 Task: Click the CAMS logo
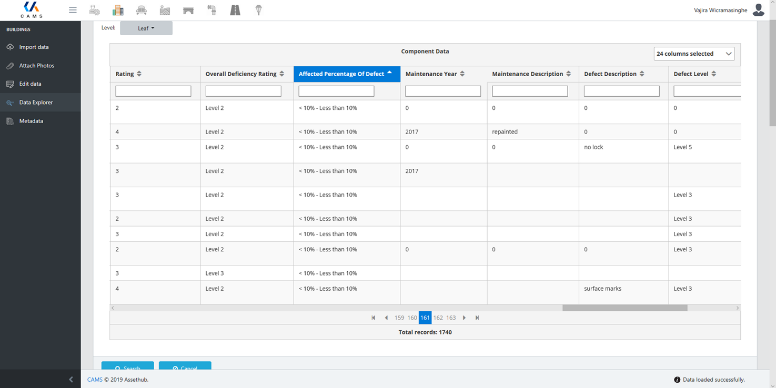(x=32, y=9)
